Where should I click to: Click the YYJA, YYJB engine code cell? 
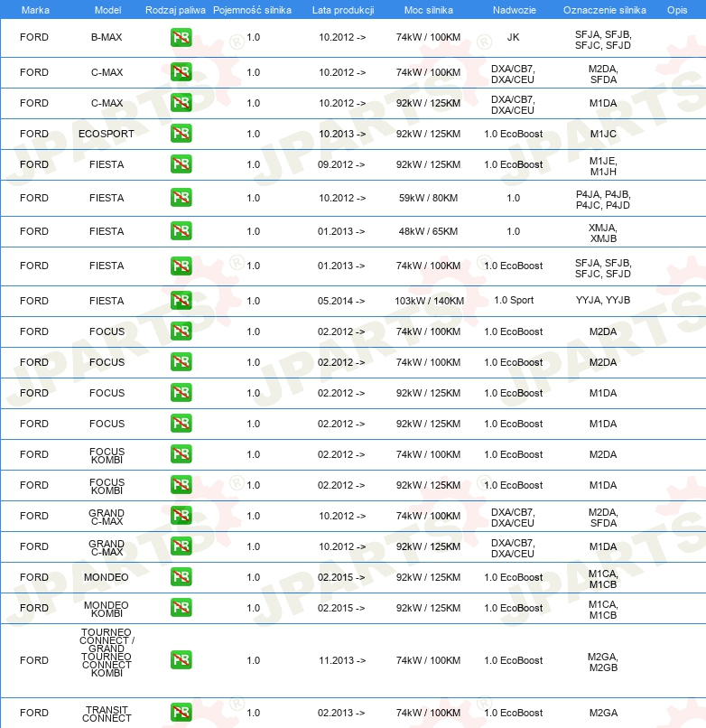603,300
